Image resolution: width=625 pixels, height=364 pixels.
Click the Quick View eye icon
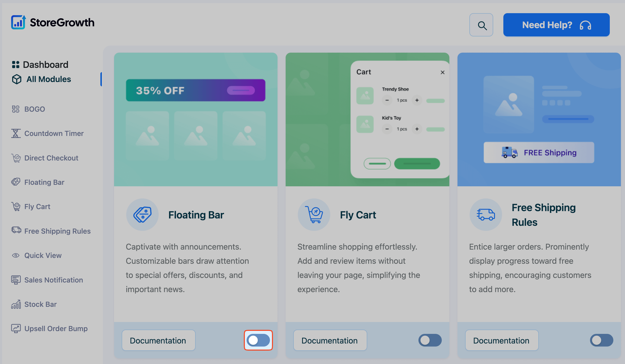click(16, 255)
